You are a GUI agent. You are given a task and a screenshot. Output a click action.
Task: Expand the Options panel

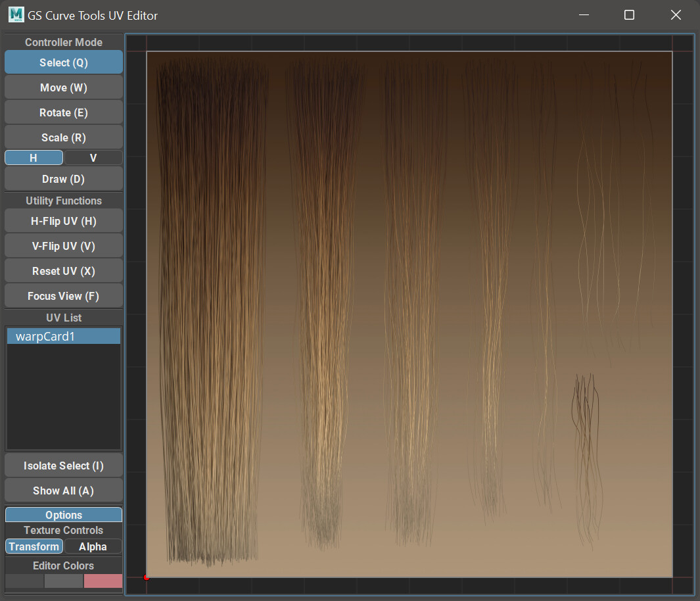click(63, 514)
